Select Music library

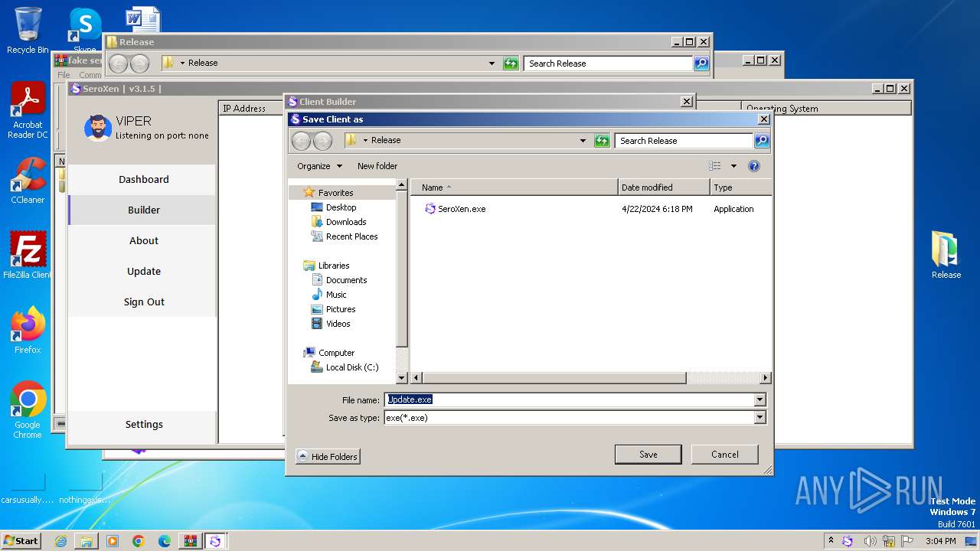[x=336, y=295]
